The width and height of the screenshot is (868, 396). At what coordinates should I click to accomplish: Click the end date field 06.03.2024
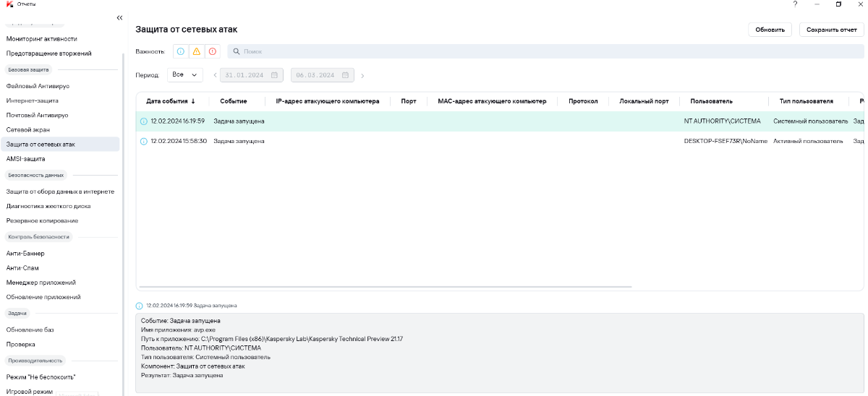(x=323, y=75)
